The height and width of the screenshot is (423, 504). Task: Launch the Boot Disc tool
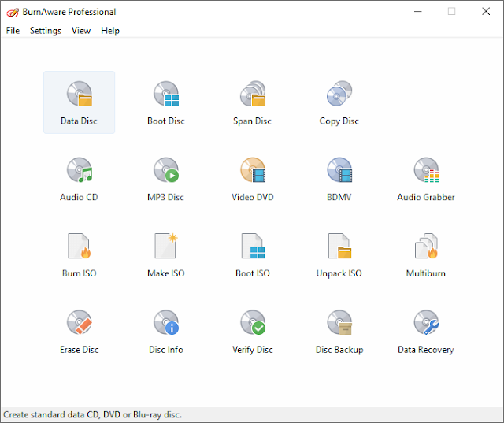pyautogui.click(x=166, y=102)
